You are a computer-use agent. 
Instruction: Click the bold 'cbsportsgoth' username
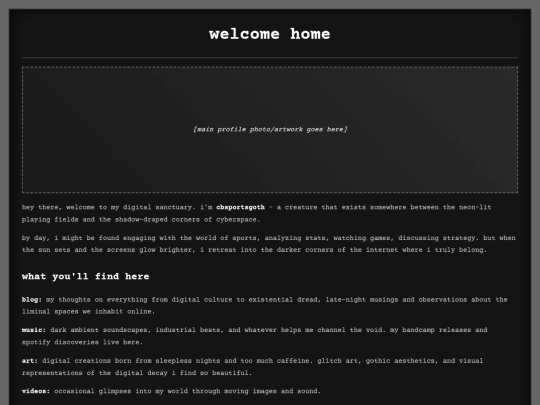(240, 207)
